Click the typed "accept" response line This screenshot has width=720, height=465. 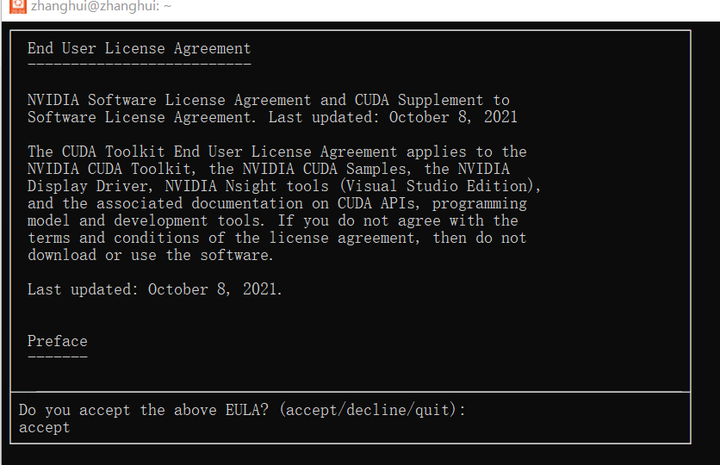(45, 427)
